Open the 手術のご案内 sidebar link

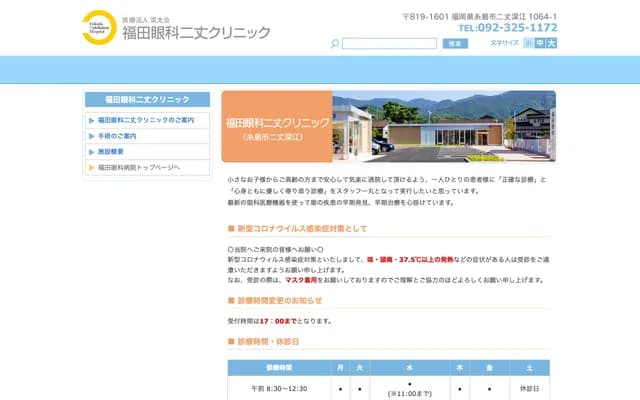tap(117, 136)
